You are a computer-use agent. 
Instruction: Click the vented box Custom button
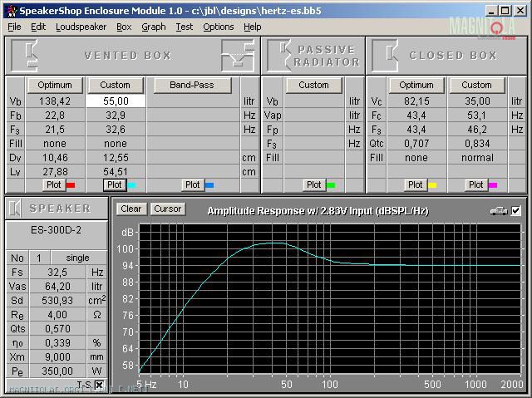pos(116,85)
